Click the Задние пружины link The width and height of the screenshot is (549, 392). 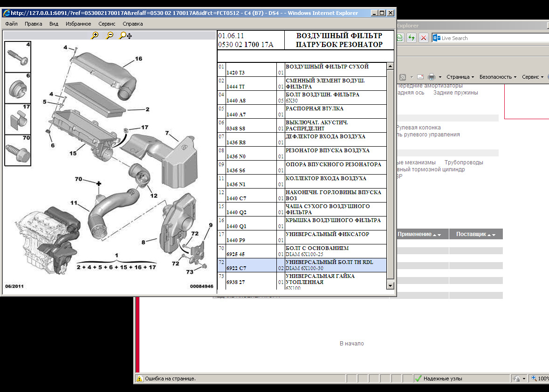(x=455, y=93)
